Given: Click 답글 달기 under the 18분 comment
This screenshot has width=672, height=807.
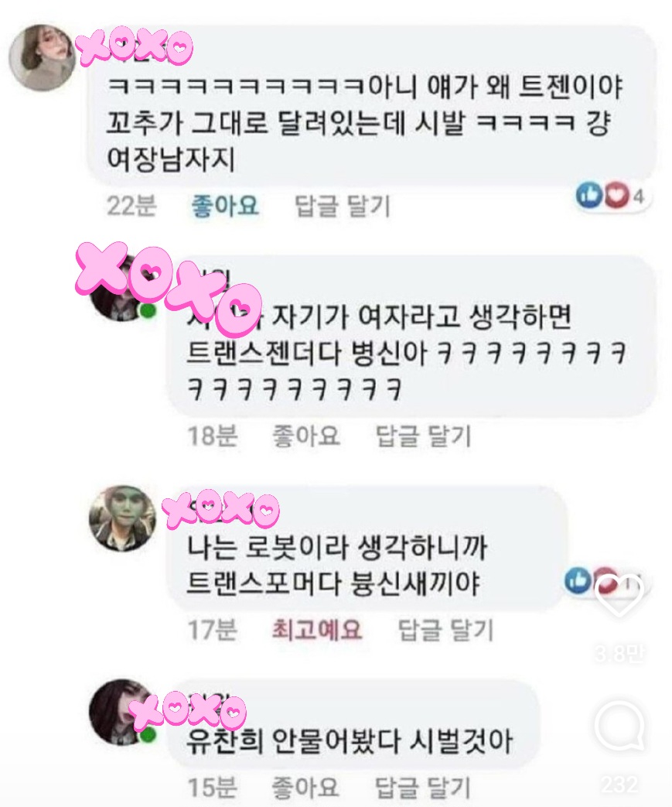Looking at the screenshot, I should [424, 436].
